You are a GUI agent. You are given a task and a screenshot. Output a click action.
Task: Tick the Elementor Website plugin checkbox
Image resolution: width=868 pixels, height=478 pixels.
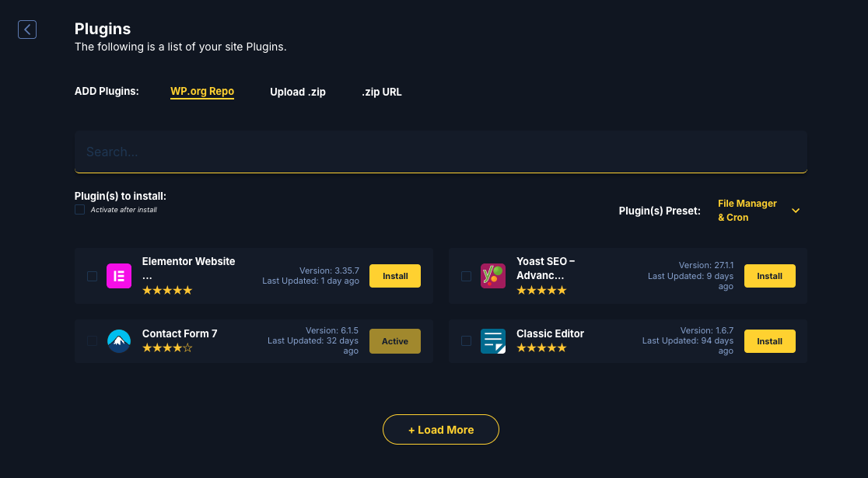92,276
